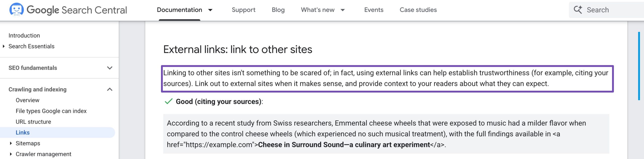Collapse the Crawling and indexing section

click(x=110, y=89)
